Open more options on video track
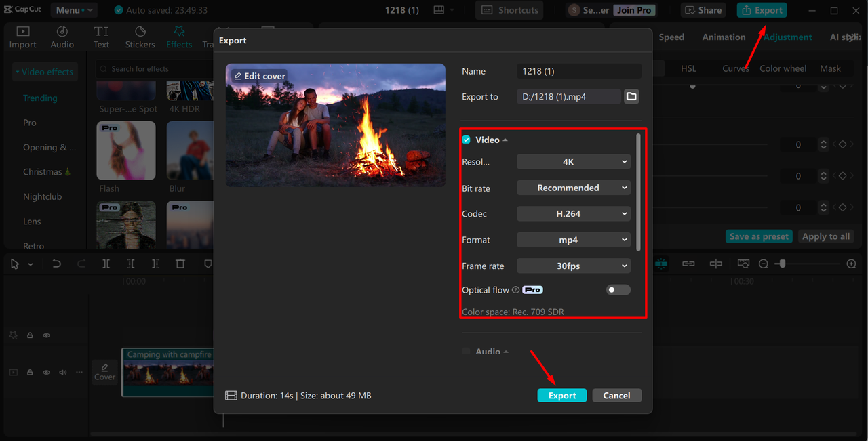This screenshot has width=868, height=441. (x=79, y=372)
